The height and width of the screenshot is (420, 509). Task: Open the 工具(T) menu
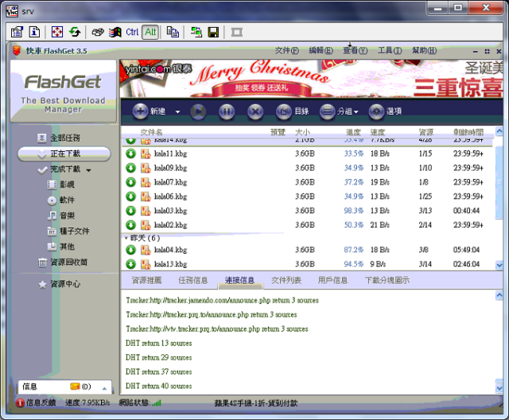coord(390,51)
